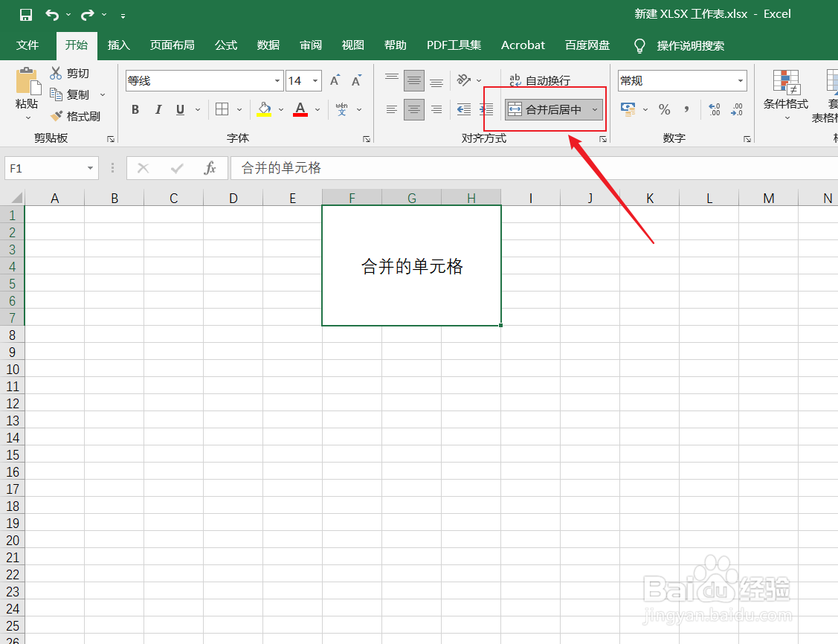
Task: Switch to the 插入 Insert tab
Action: coord(119,45)
